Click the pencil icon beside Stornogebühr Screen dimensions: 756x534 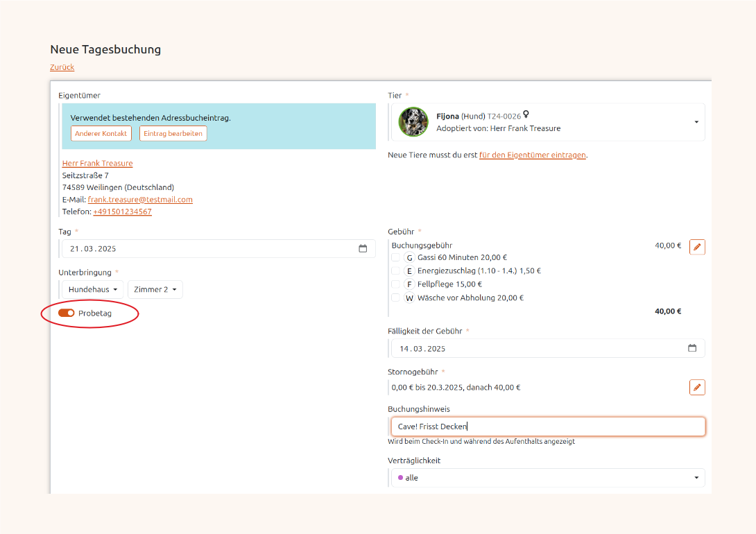[697, 387]
